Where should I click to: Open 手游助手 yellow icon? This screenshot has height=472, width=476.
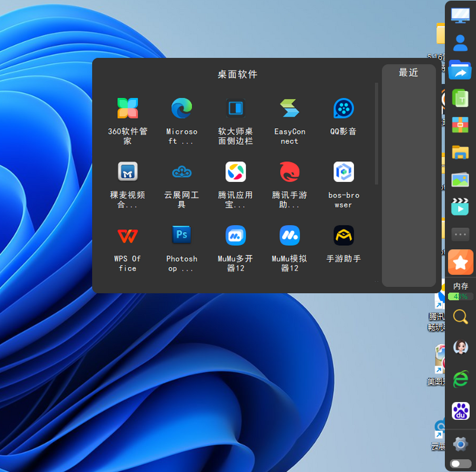pos(344,235)
